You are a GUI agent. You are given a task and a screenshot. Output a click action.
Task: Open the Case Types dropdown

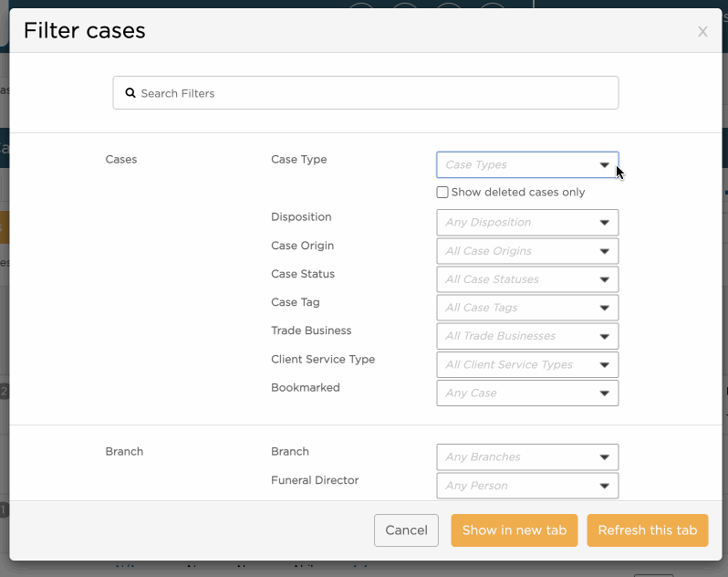(x=527, y=165)
